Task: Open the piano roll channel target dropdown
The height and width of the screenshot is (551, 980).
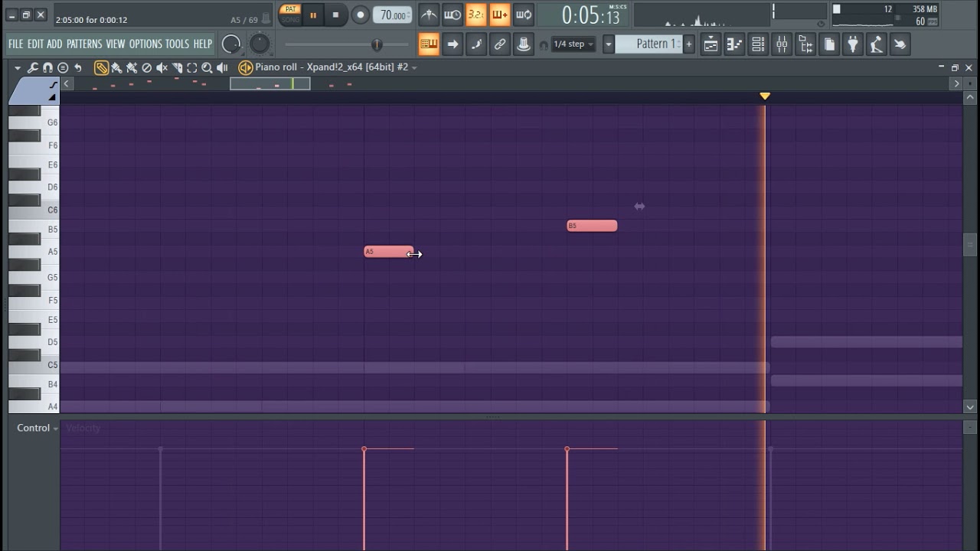Action: click(414, 67)
